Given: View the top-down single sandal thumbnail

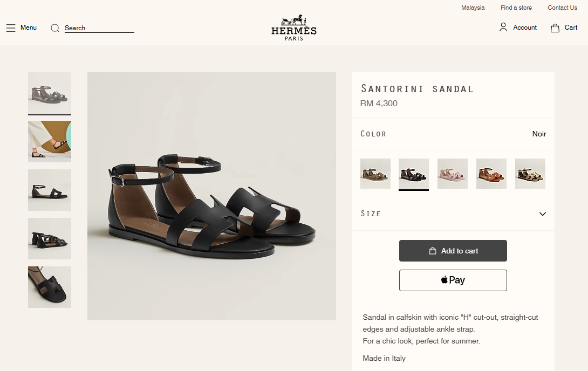Looking at the screenshot, I should click(50, 287).
